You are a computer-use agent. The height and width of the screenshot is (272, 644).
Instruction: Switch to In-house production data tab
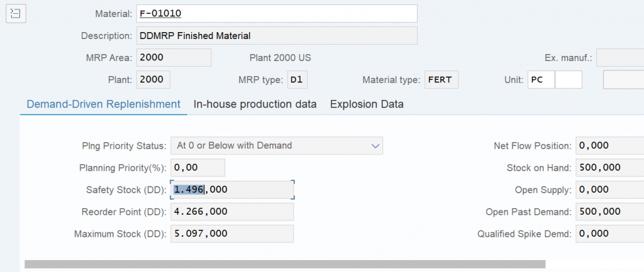coord(255,105)
